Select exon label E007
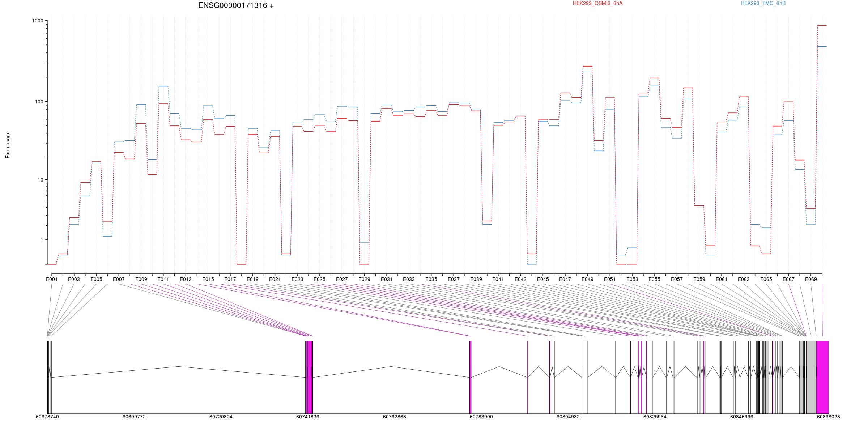The image size is (868, 434). [x=119, y=279]
